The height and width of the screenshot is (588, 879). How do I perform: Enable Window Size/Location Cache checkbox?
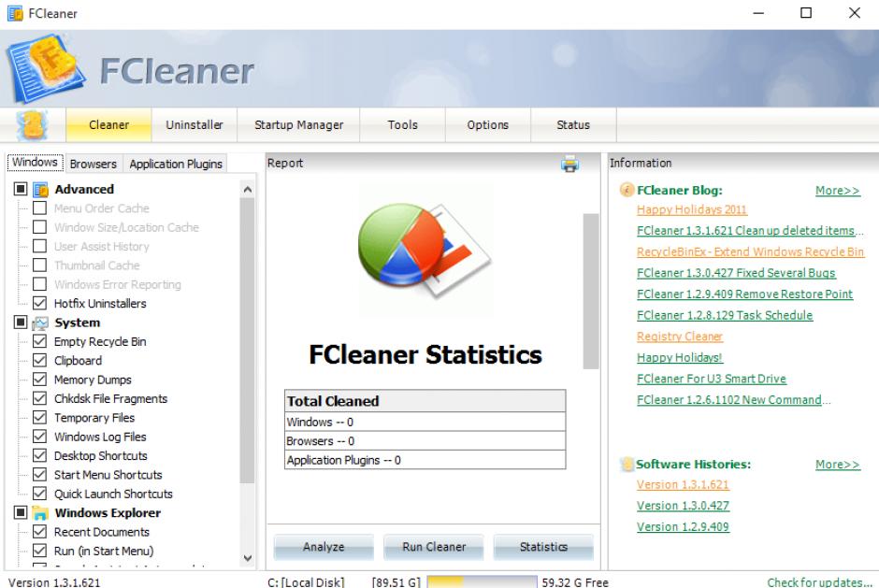40,227
